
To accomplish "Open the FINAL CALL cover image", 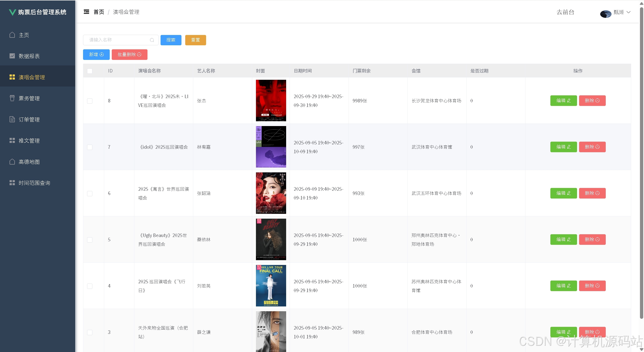I will [x=271, y=286].
